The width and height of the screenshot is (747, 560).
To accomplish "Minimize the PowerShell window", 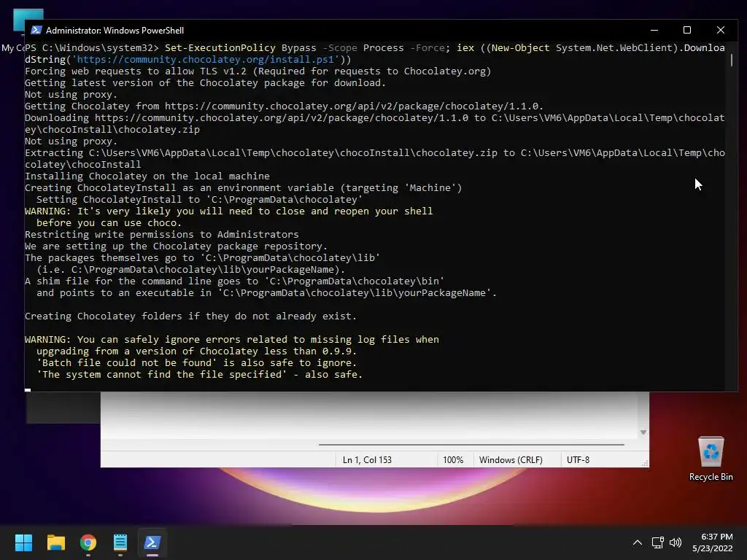I will click(654, 30).
